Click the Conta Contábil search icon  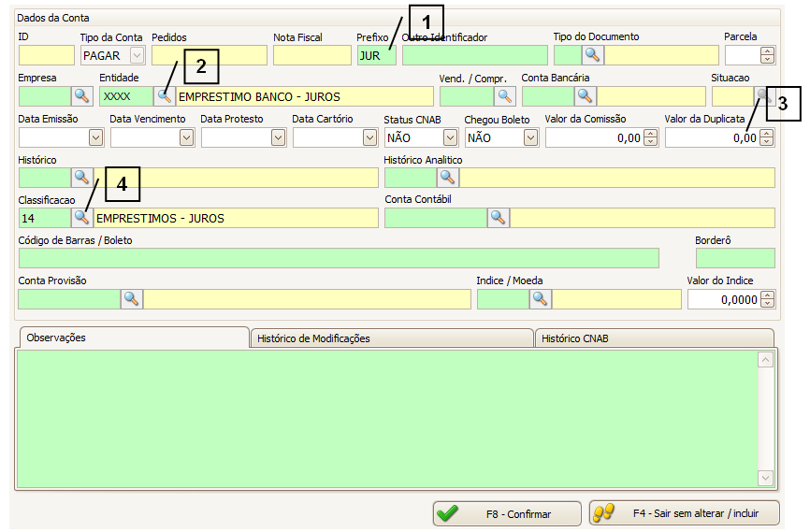(498, 218)
